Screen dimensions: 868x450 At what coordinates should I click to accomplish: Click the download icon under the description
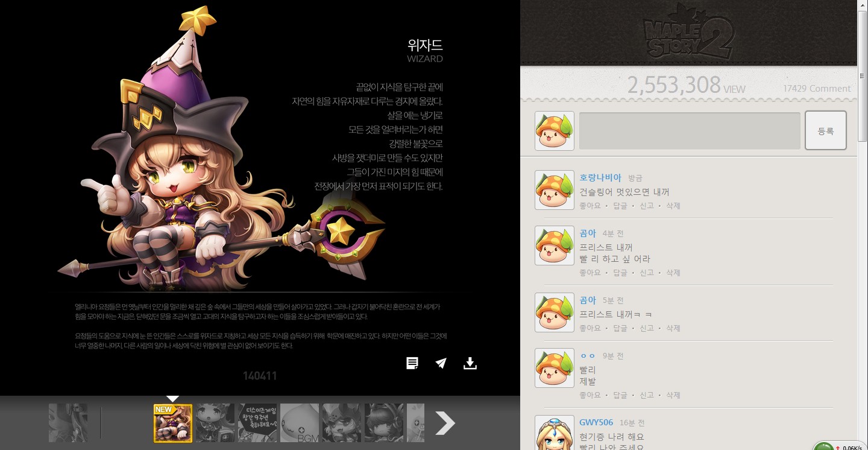pyautogui.click(x=470, y=363)
